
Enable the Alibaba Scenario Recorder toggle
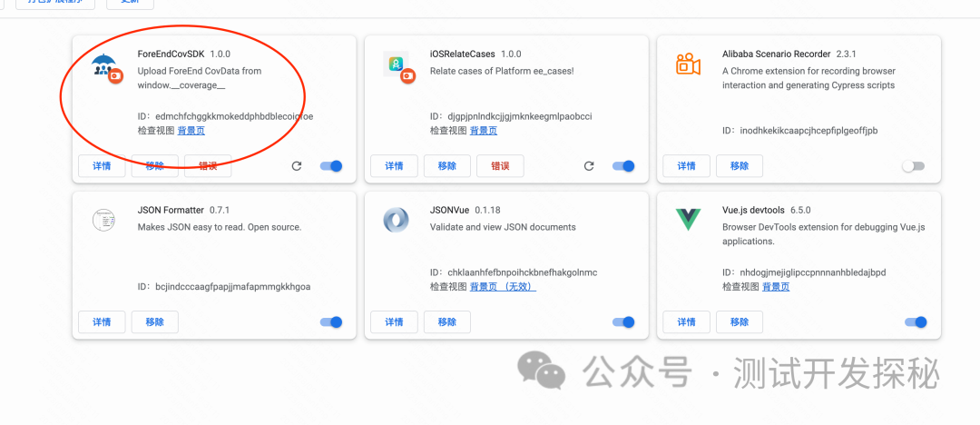pyautogui.click(x=914, y=166)
